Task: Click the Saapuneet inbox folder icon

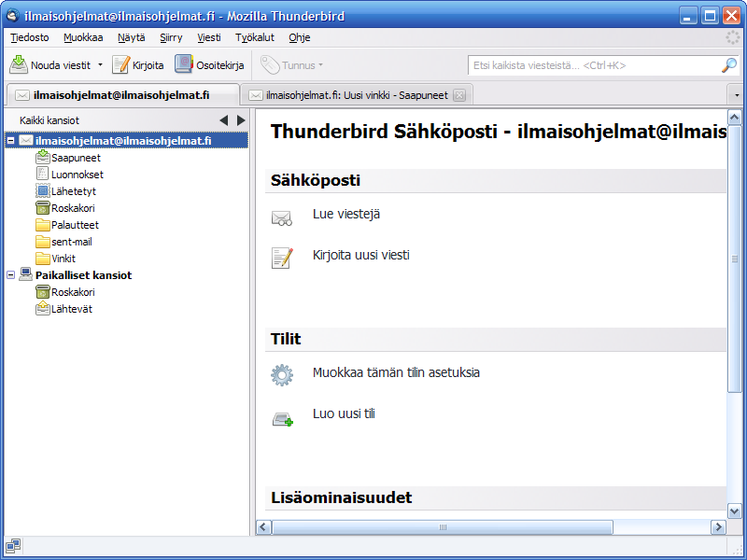Action: click(42, 157)
